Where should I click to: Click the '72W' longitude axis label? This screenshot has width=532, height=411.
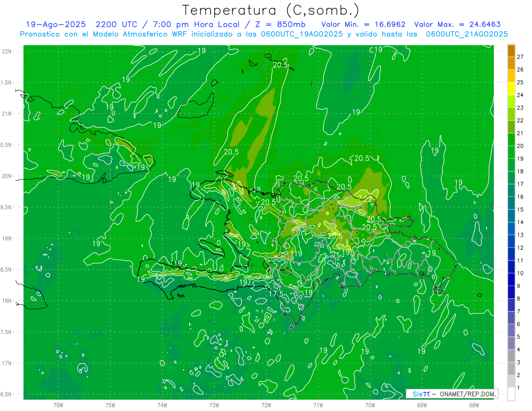coord(266,405)
